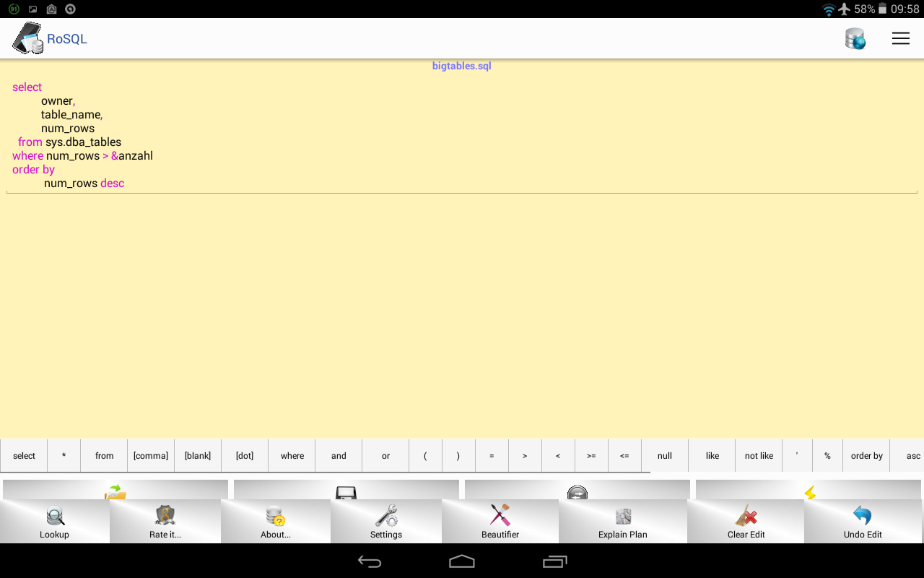Clear the editor with Clear Edit
The image size is (924, 578).
pos(746,522)
